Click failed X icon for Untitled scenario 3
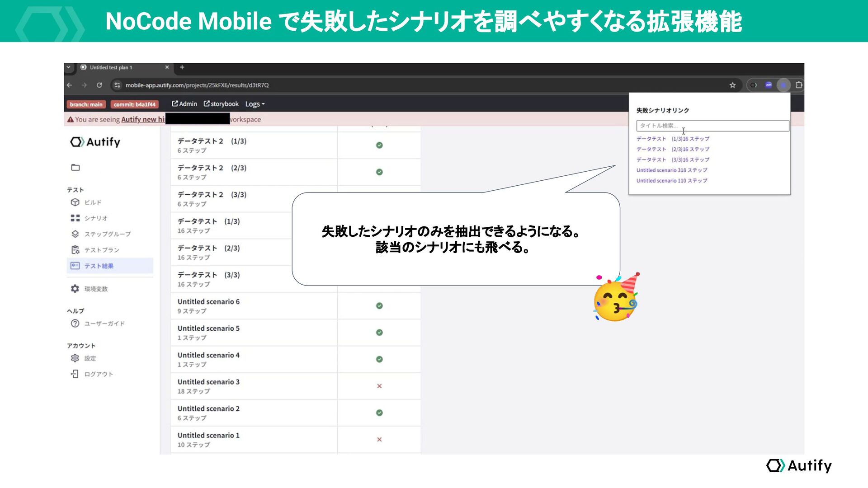Viewport: 868px width, 488px height. pos(379,386)
